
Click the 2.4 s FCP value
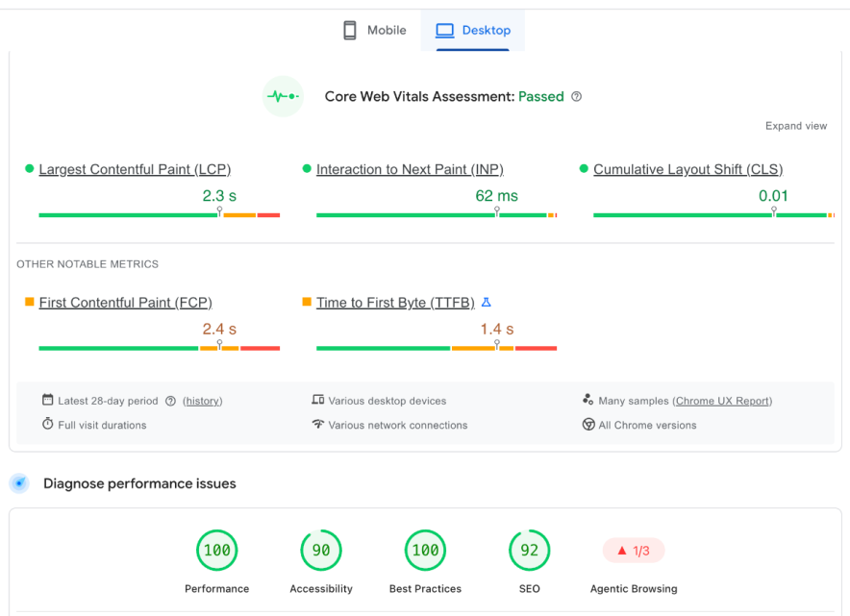tap(219, 329)
